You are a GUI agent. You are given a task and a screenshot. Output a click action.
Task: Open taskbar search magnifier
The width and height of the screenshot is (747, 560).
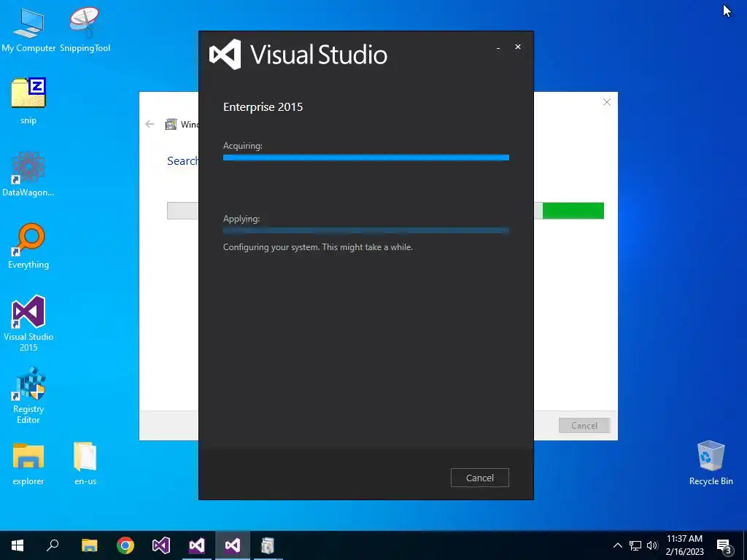click(x=53, y=545)
